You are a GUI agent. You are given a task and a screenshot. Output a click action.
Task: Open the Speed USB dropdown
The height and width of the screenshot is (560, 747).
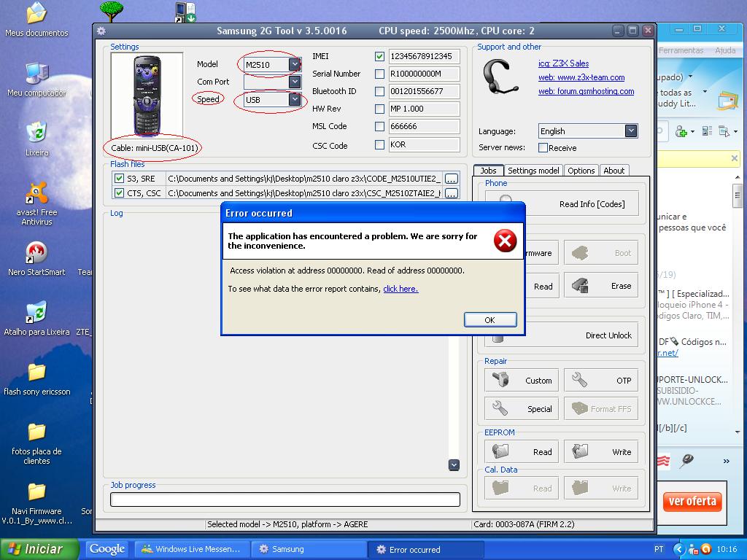[x=295, y=99]
